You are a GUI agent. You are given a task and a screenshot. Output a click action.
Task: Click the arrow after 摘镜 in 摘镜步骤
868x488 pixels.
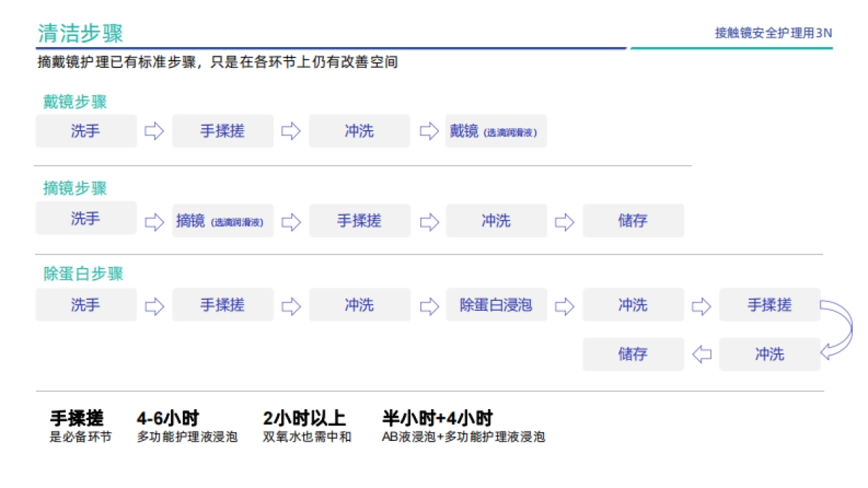pos(291,221)
